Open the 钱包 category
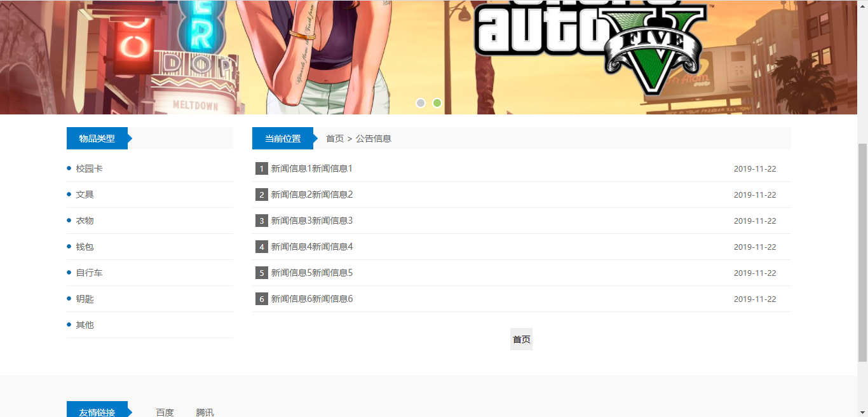868x417 pixels. [85, 247]
